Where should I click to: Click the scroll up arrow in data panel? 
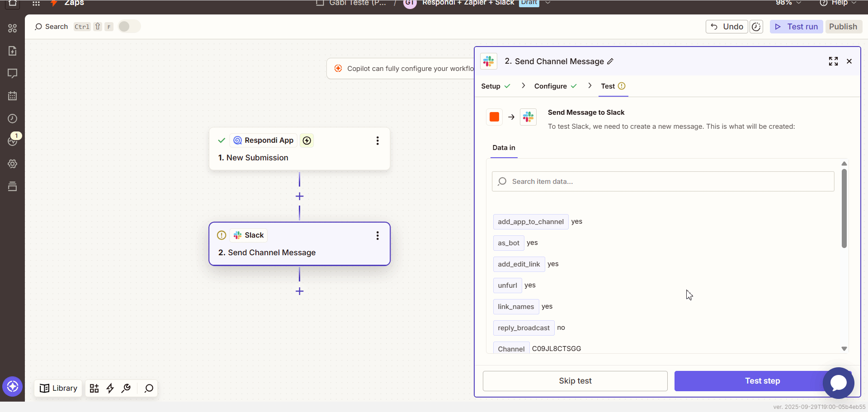point(844,164)
